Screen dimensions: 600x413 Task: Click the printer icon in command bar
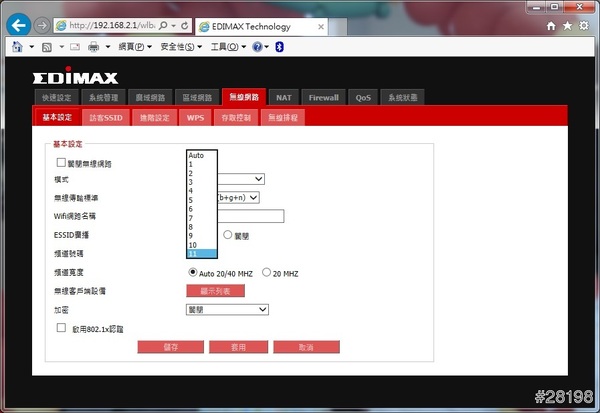pos(93,47)
